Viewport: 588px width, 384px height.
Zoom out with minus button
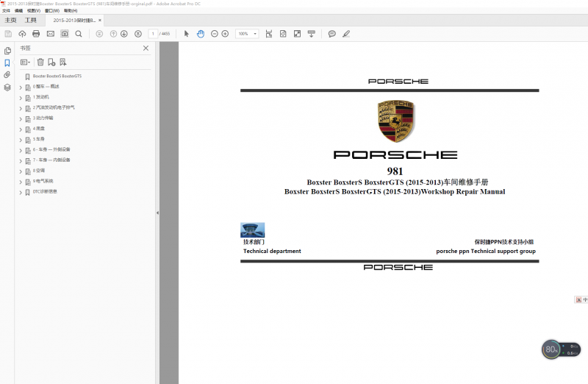215,34
